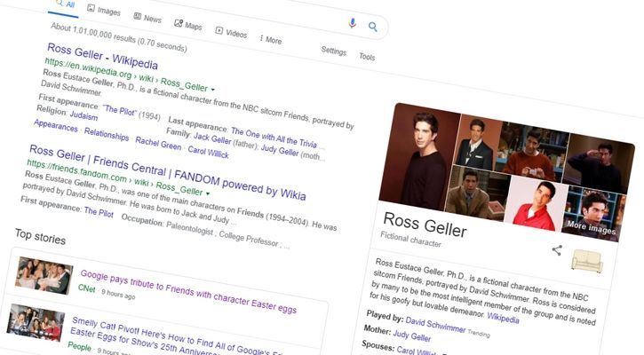This screenshot has height=355, width=644.
Task: Open The One with All the Trivia link
Action: [x=274, y=138]
